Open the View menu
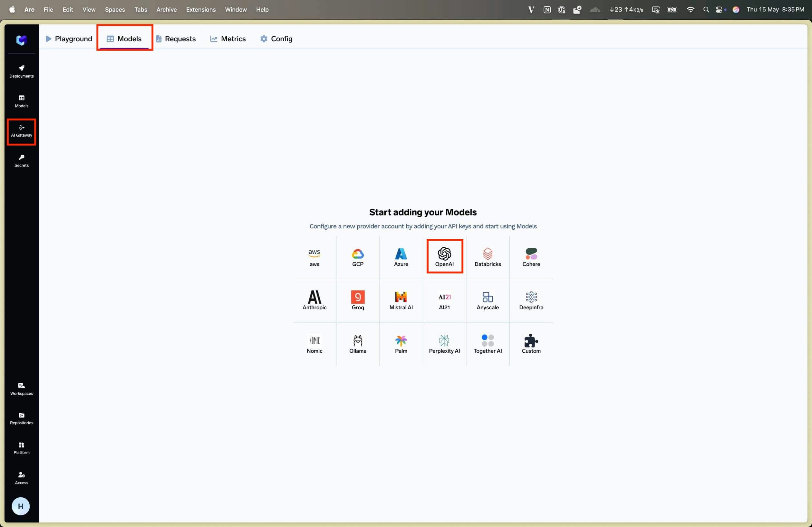 (89, 10)
